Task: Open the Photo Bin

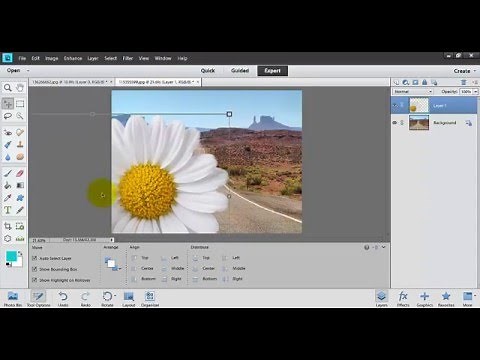Action: click(13, 298)
